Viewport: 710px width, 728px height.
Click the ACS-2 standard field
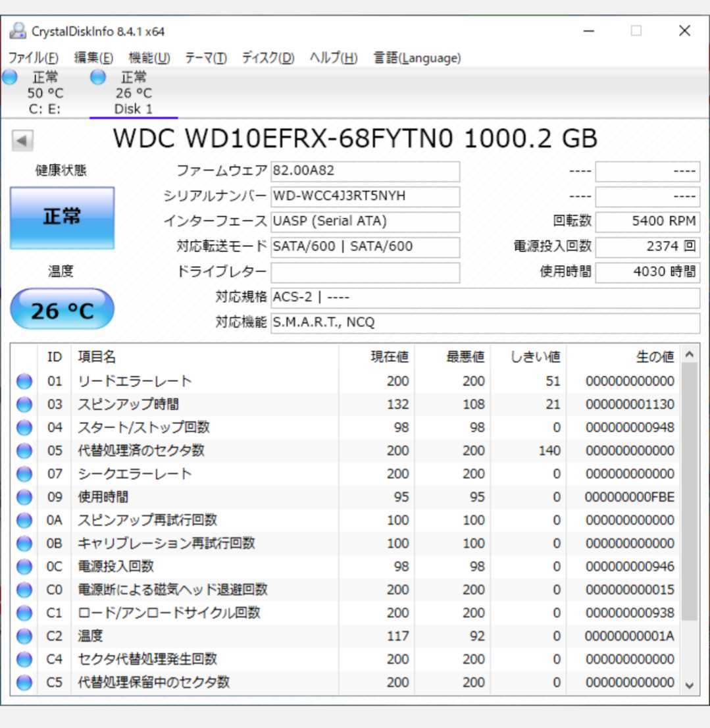486,297
